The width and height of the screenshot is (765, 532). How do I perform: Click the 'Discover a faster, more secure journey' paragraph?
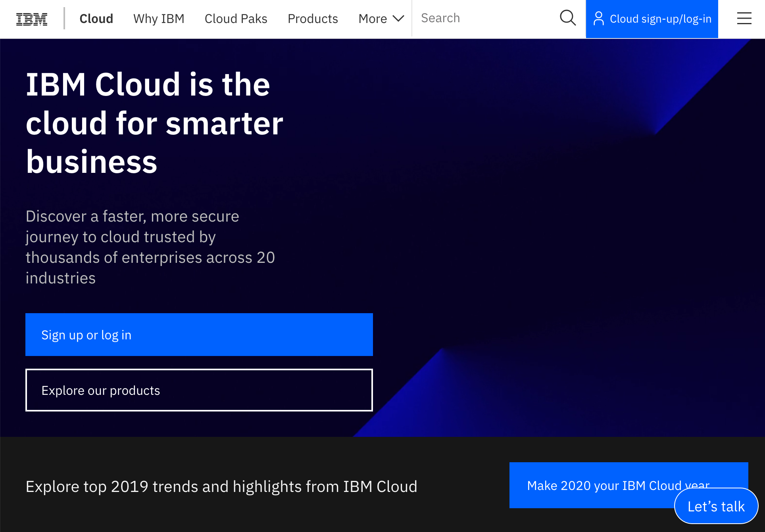click(150, 247)
